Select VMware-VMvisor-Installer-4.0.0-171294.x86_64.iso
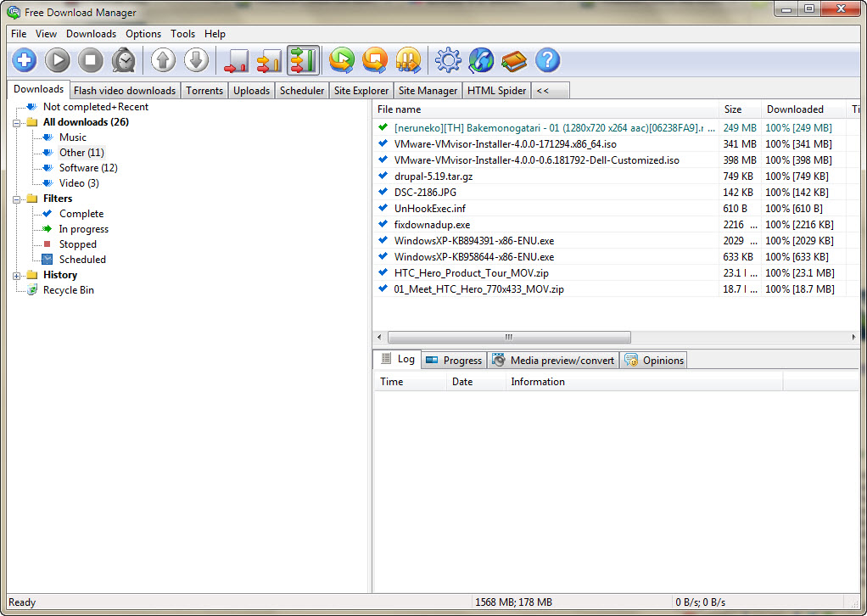 click(616, 143)
